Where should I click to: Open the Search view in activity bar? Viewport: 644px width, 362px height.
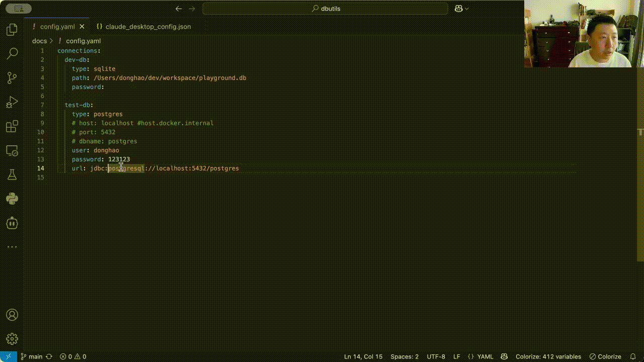[x=12, y=53]
